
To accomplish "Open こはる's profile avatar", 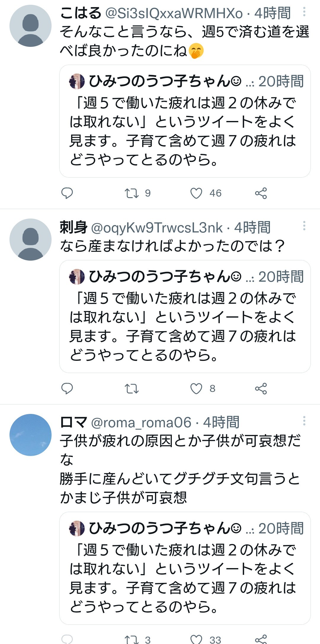I will click(31, 26).
